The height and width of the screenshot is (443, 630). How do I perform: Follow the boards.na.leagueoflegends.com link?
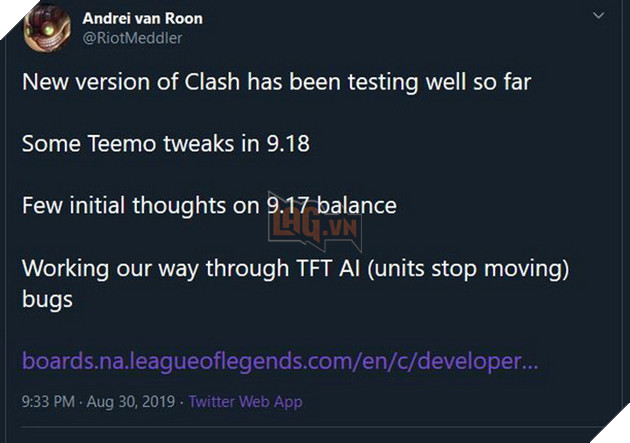point(280,360)
